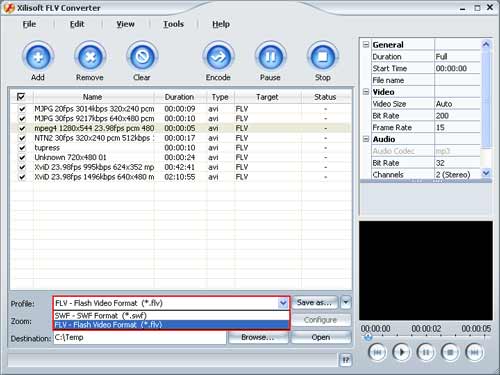Click the video Bit Rate value 200

(x=457, y=116)
